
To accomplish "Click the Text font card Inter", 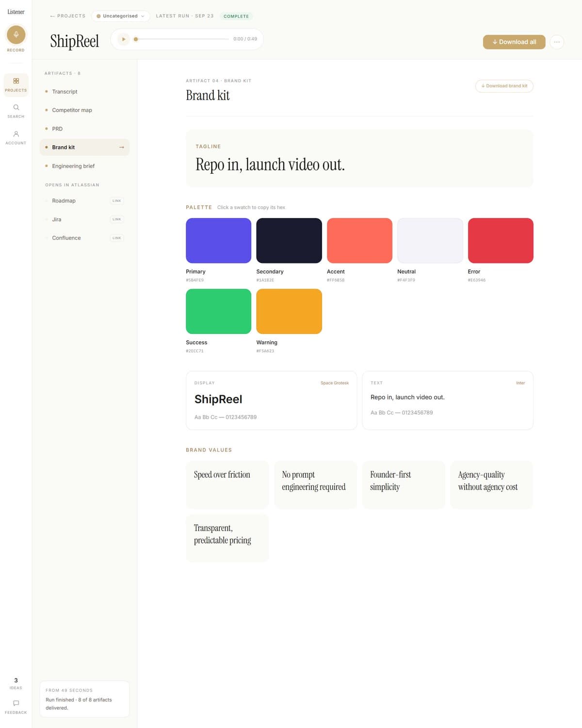I will pos(448,400).
